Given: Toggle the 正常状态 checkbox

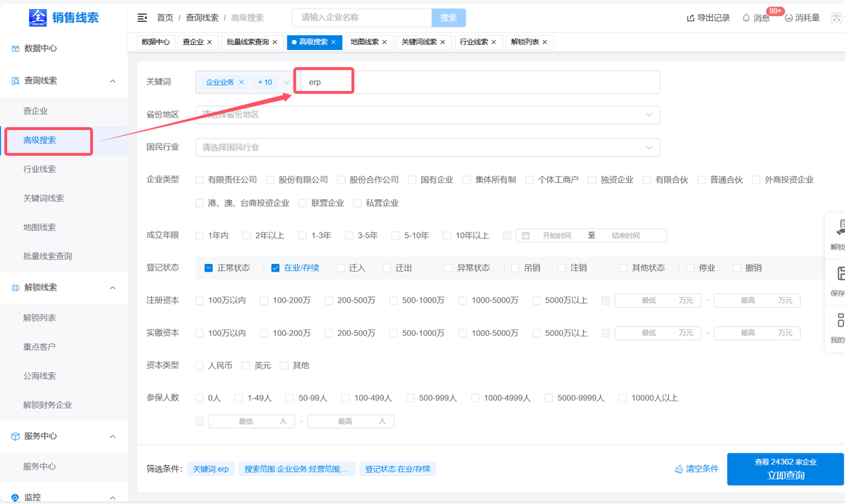Looking at the screenshot, I should pos(208,268).
